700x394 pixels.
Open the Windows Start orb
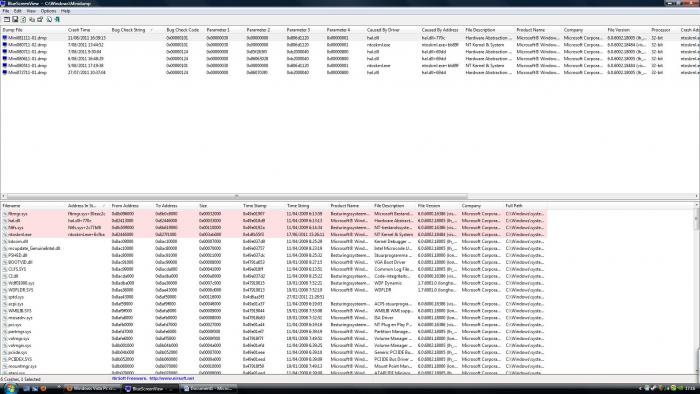tap(10, 389)
